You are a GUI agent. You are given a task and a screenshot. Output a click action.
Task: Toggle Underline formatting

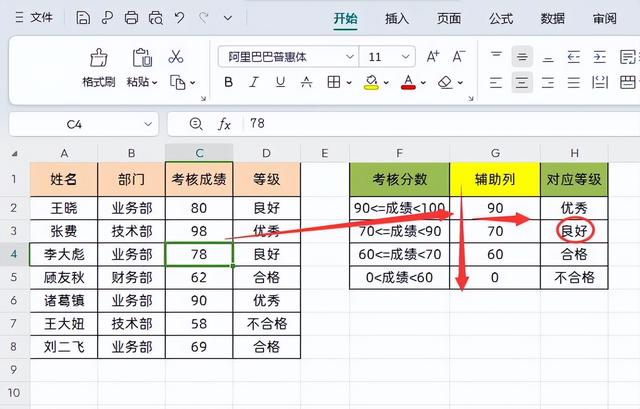[x=280, y=82]
